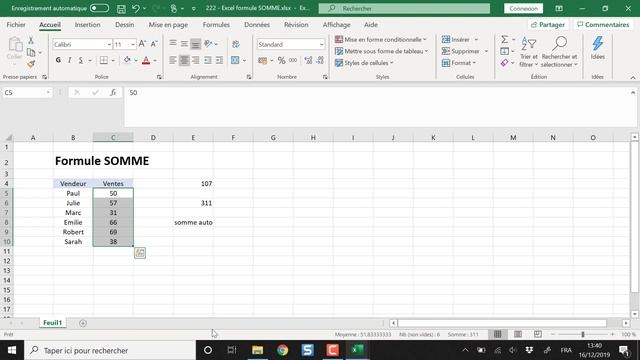The width and height of the screenshot is (640, 360).
Task: Switch to the Données tab
Action: coord(257,24)
